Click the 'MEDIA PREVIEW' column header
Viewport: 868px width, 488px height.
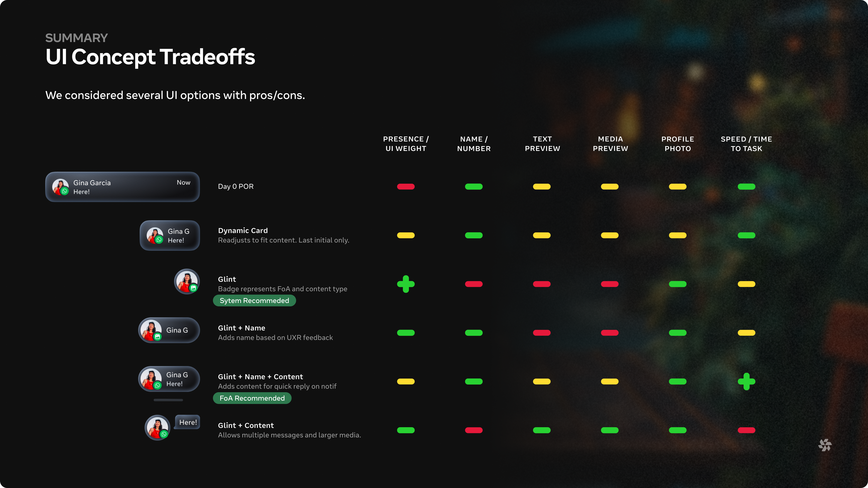[610, 144]
